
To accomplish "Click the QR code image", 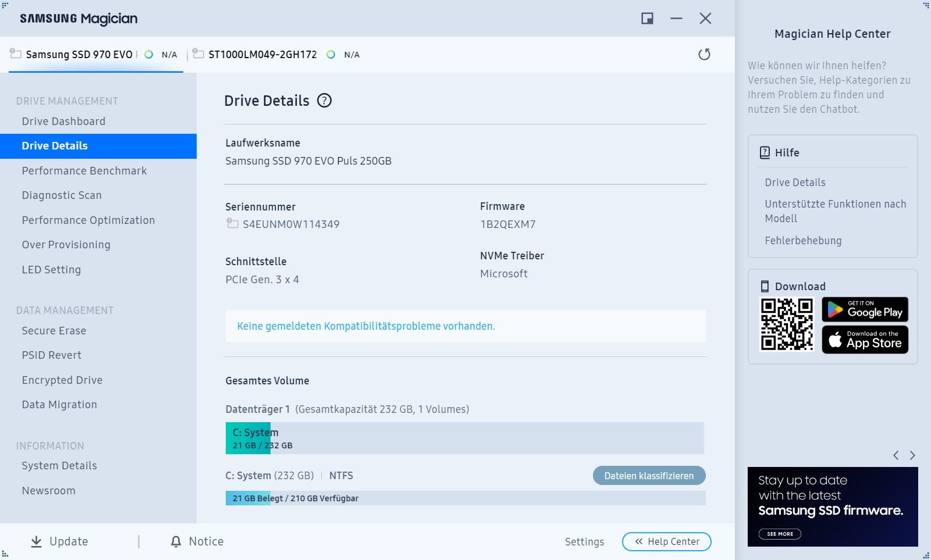I will point(787,324).
